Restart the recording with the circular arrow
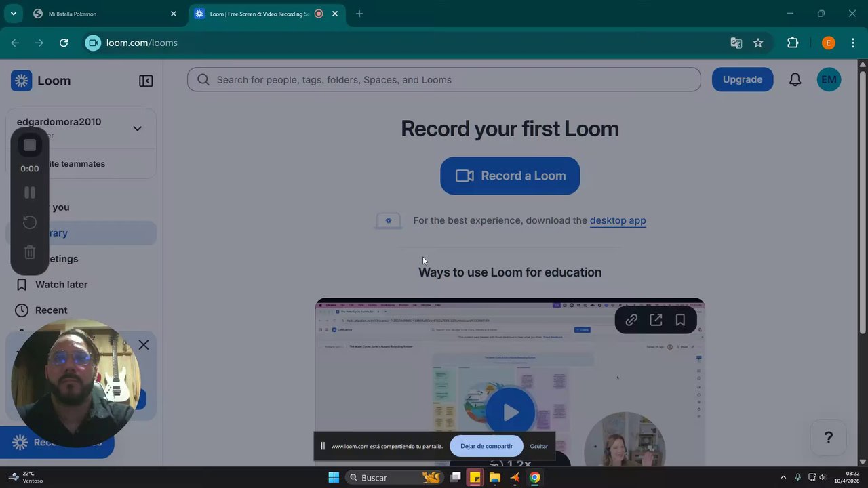This screenshot has width=868, height=488. click(x=30, y=222)
